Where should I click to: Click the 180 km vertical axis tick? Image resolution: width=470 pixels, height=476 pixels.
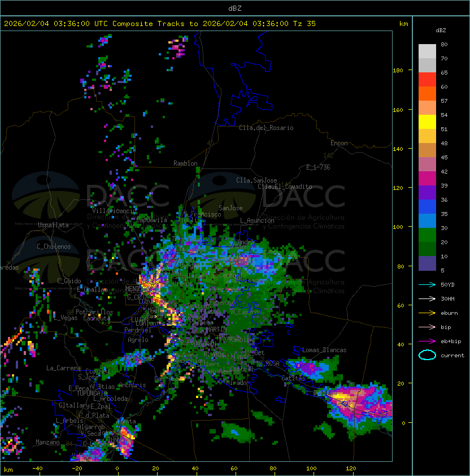point(398,71)
